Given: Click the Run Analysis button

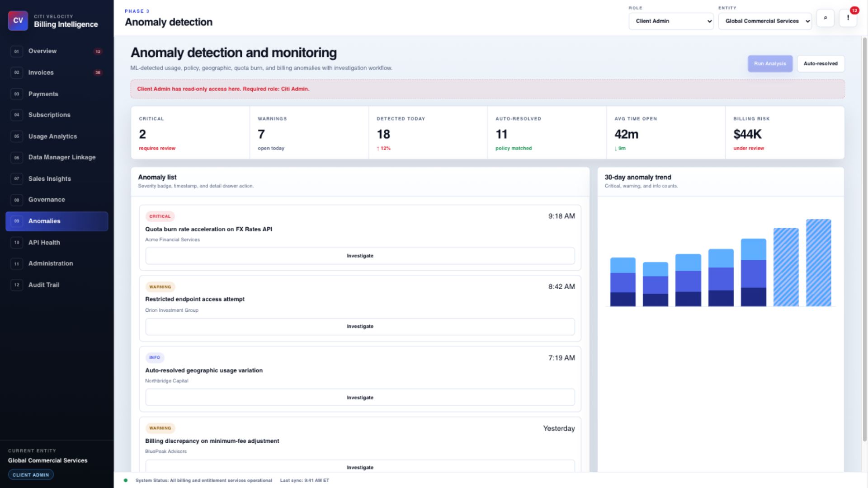Looking at the screenshot, I should [x=770, y=64].
